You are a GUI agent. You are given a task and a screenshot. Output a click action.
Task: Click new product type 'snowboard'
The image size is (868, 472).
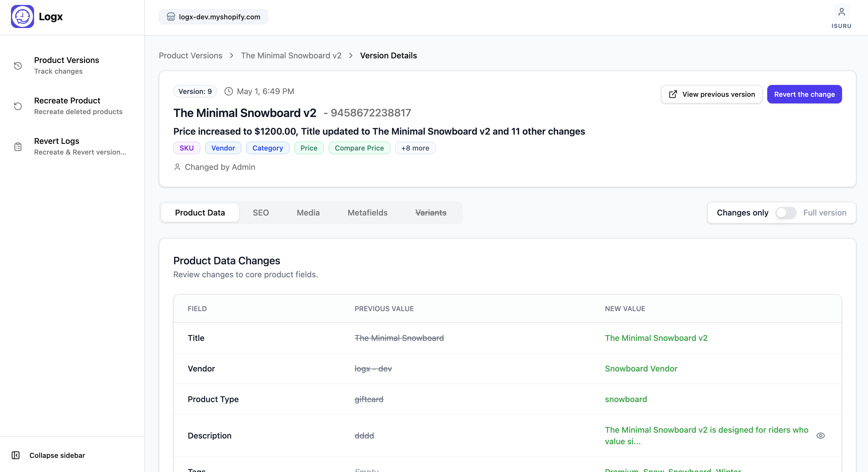(x=626, y=399)
